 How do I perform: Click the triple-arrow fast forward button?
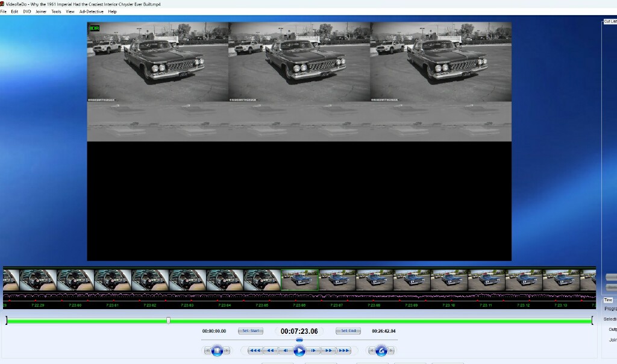(x=343, y=350)
